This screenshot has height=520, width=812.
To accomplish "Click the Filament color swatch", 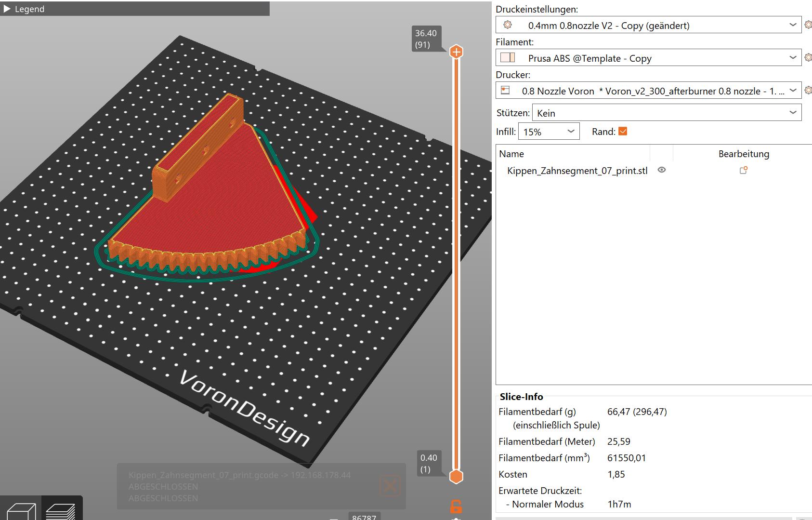I will click(508, 58).
